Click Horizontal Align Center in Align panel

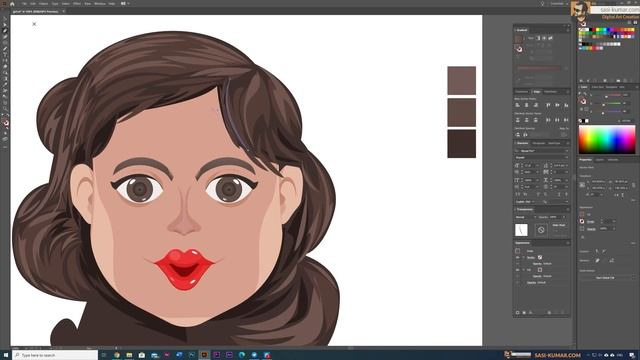(527, 105)
